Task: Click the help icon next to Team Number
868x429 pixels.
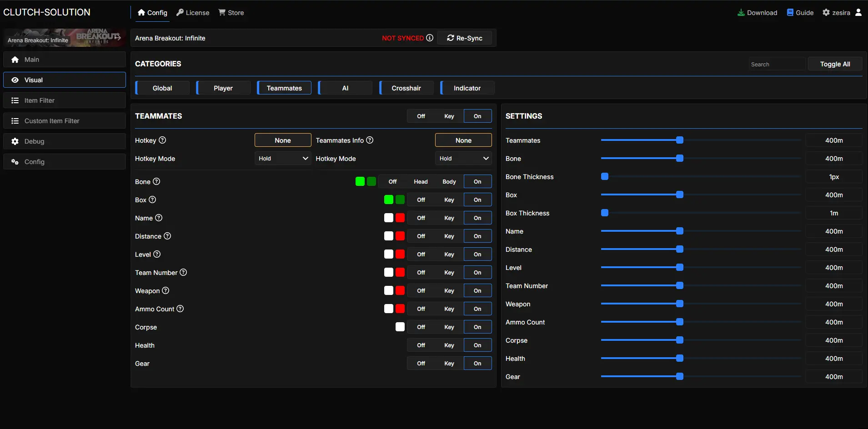Action: tap(183, 272)
